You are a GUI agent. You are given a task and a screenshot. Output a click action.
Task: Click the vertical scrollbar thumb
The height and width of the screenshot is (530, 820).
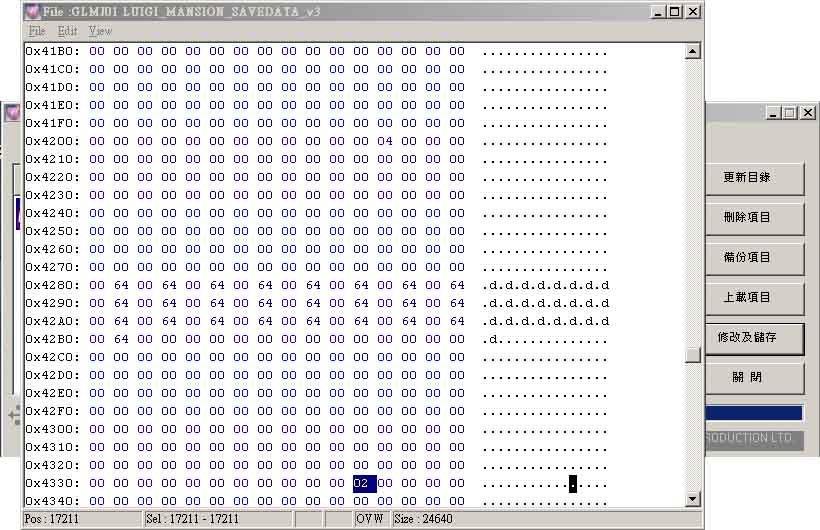pyautogui.click(x=692, y=355)
